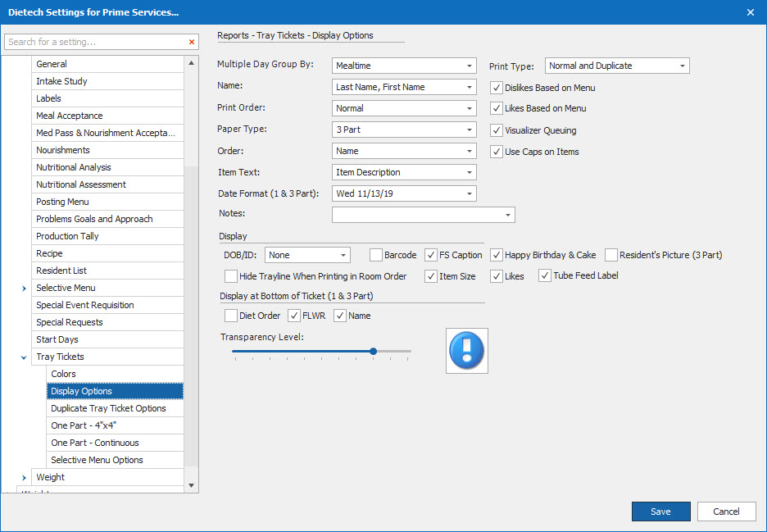This screenshot has height=532, width=767.
Task: Open Posting Menu settings
Action: click(107, 202)
